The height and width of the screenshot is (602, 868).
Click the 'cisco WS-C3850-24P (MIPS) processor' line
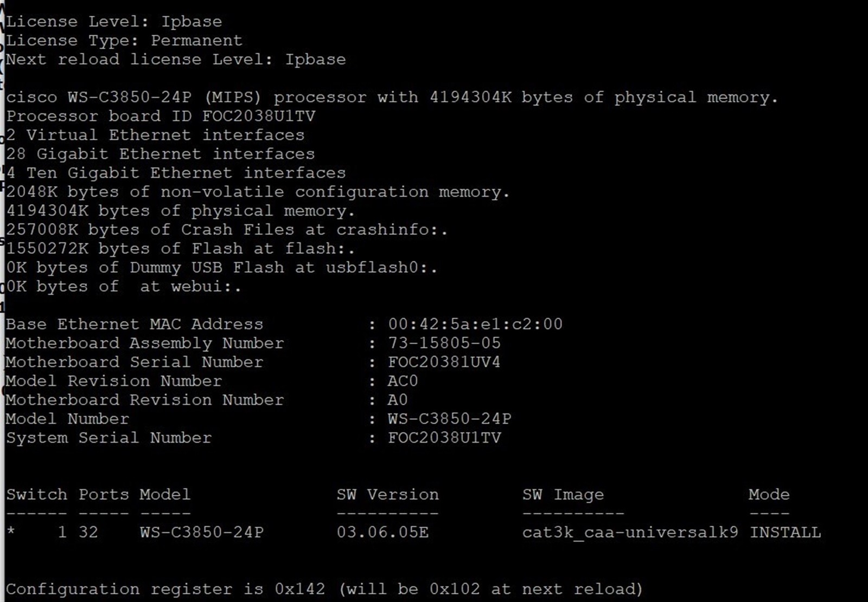pos(392,98)
